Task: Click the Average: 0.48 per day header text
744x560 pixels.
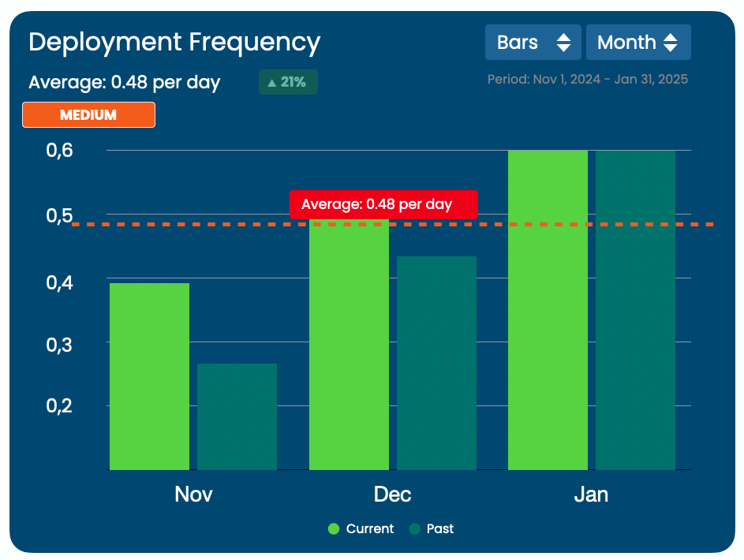Action: click(125, 83)
